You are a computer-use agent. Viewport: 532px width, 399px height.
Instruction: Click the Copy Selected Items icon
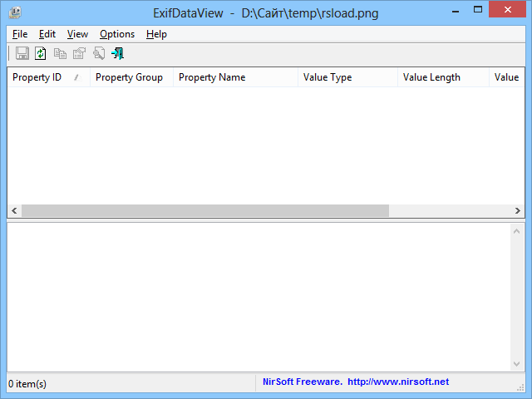(60, 53)
